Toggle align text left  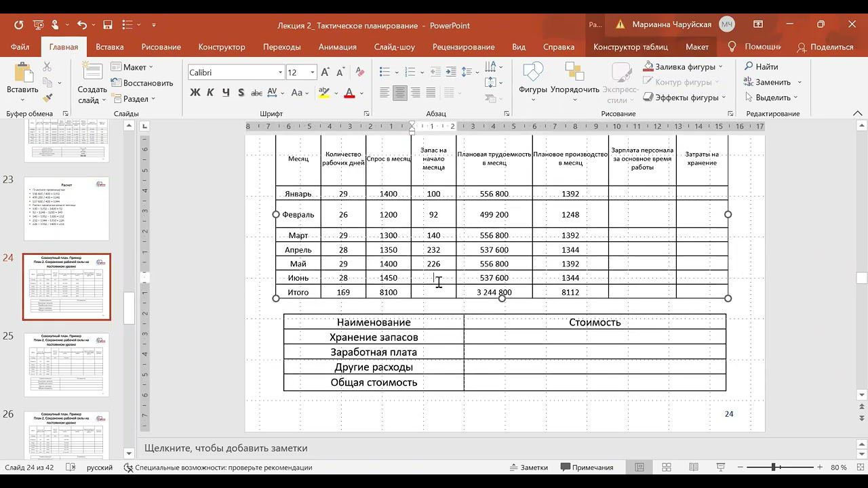point(384,93)
